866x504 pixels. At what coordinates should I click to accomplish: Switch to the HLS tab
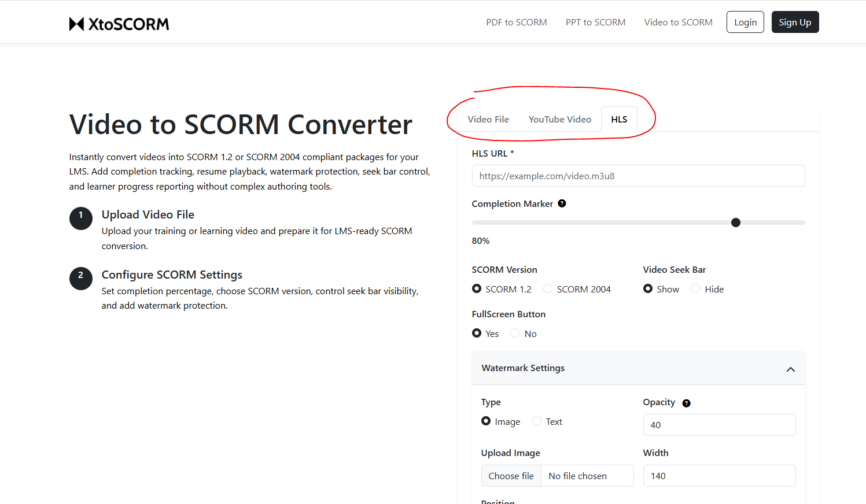pos(619,119)
